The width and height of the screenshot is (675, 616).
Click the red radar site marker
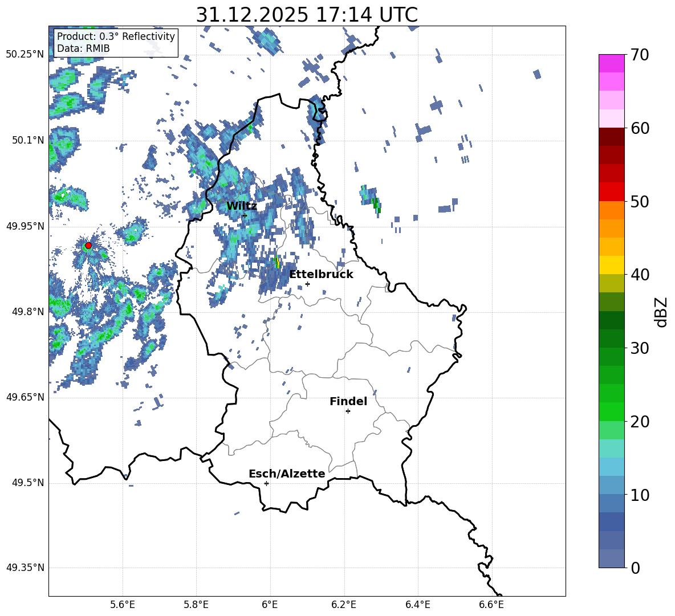click(88, 246)
